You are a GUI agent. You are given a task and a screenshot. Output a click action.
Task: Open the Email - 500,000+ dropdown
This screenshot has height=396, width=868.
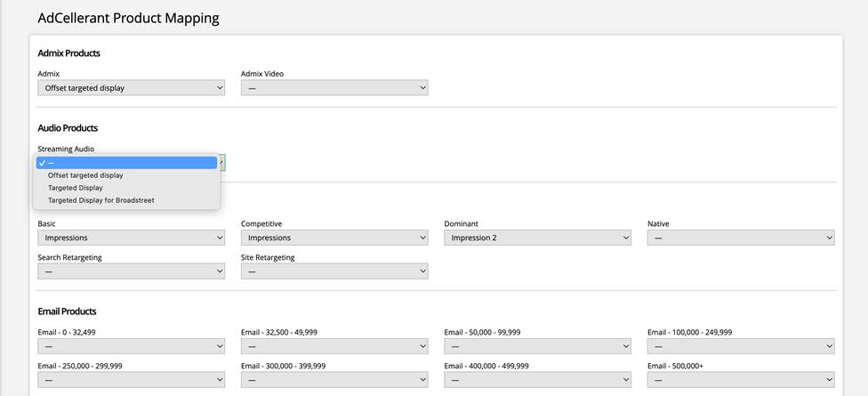(x=740, y=380)
